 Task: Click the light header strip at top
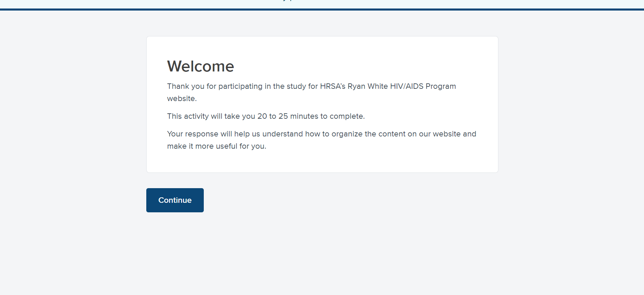click(322, 4)
